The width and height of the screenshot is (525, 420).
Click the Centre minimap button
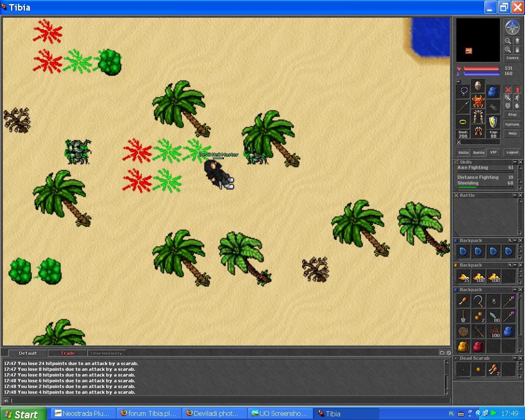pos(512,58)
